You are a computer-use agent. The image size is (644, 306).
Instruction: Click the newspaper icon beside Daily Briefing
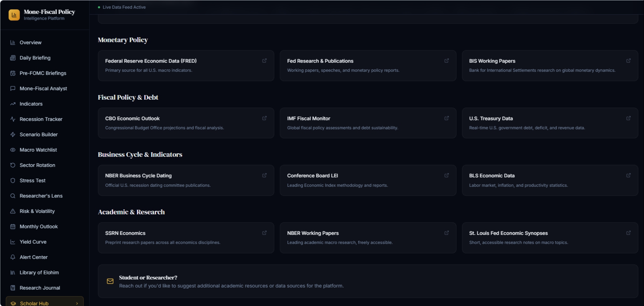[13, 58]
